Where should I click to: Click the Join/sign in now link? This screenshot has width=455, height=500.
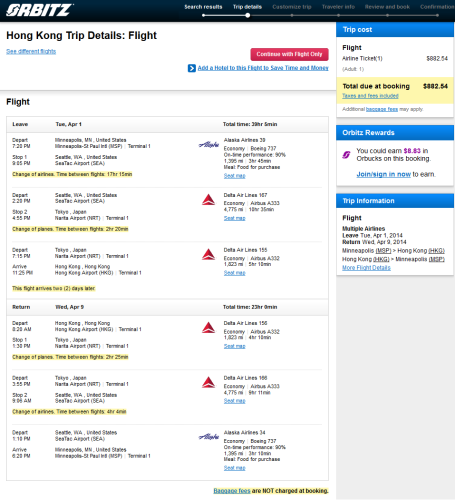(384, 174)
